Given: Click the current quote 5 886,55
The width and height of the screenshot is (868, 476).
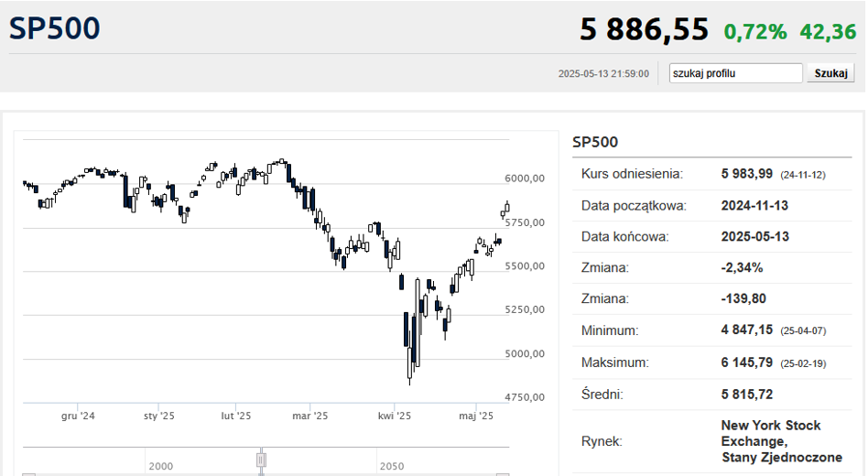Looking at the screenshot, I should coord(644,29).
